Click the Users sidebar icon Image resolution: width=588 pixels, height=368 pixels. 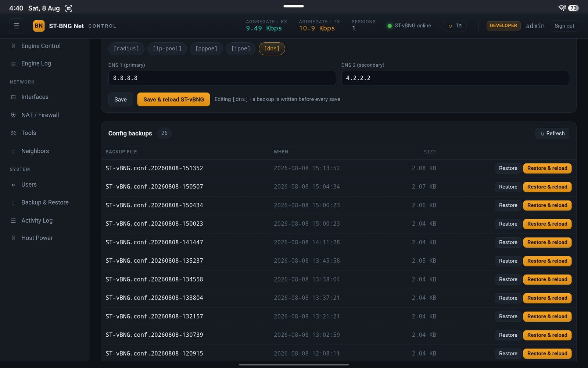13,185
